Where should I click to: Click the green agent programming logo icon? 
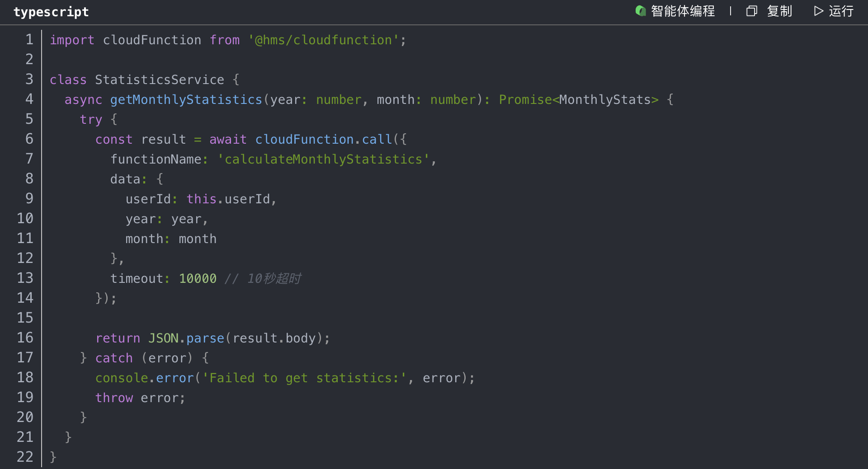[640, 11]
